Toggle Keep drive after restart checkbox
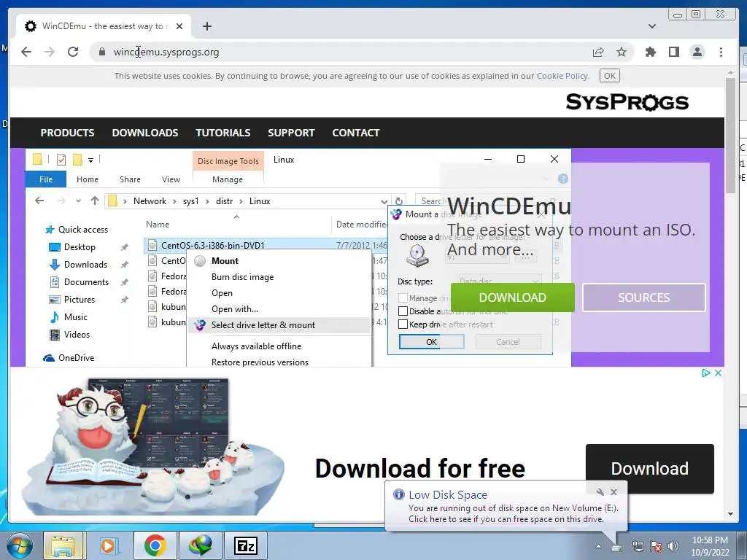This screenshot has height=560, width=747. (x=403, y=324)
